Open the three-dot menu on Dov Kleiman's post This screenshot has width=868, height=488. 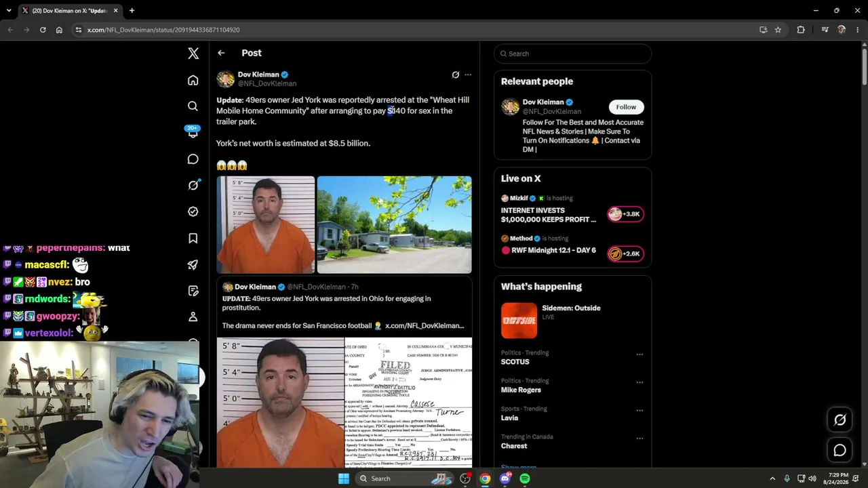(x=468, y=75)
